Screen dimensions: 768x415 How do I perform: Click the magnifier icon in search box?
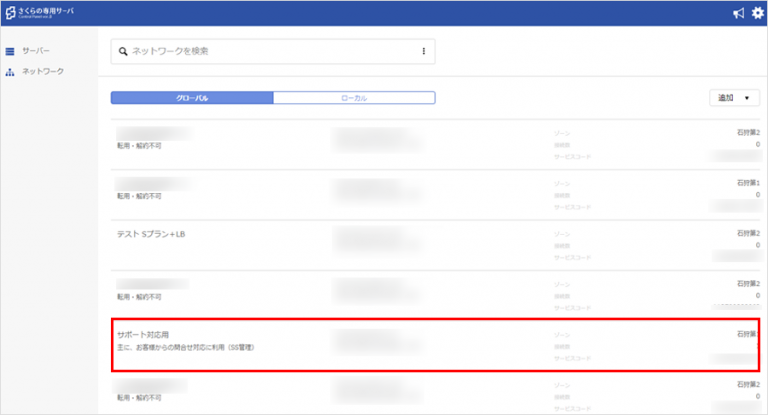(123, 51)
